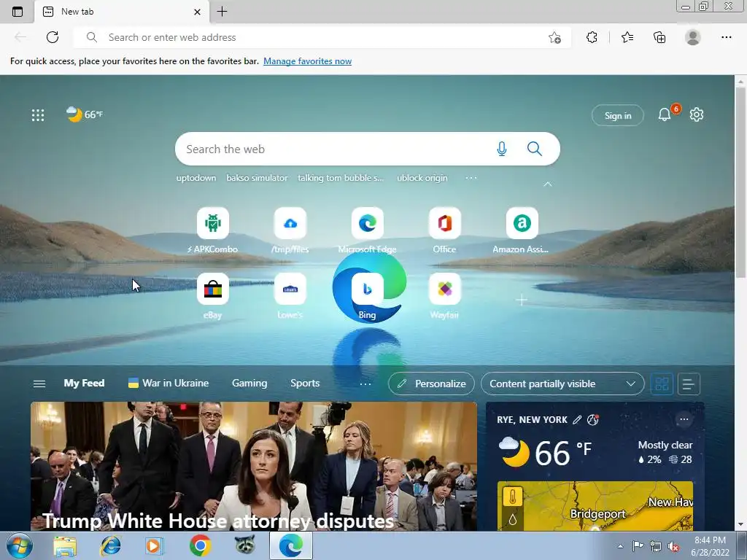This screenshot has height=560, width=747.
Task: Add a new quick link plus icon
Action: (522, 300)
